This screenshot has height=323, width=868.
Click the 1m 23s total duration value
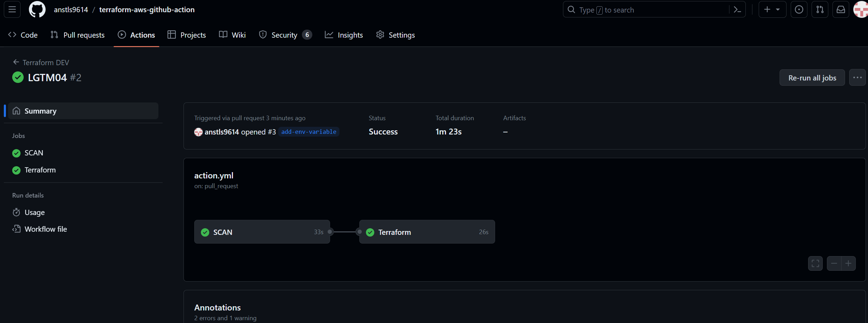pyautogui.click(x=448, y=132)
